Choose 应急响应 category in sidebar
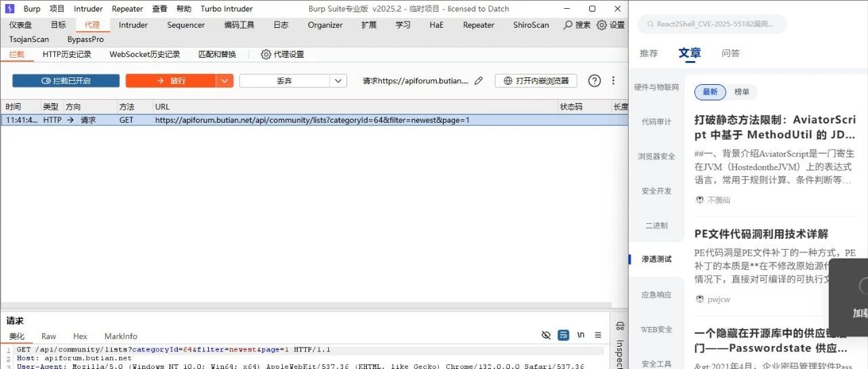The image size is (868, 369). click(x=656, y=295)
